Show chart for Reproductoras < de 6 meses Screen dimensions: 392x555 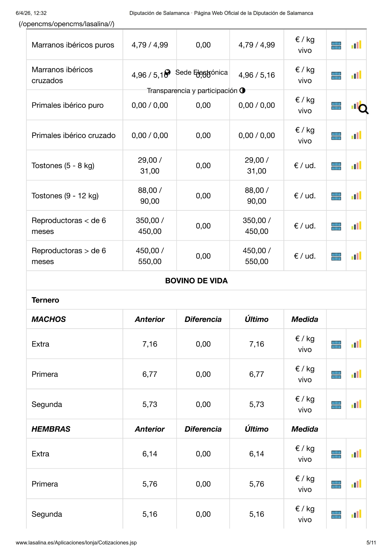tap(356, 226)
